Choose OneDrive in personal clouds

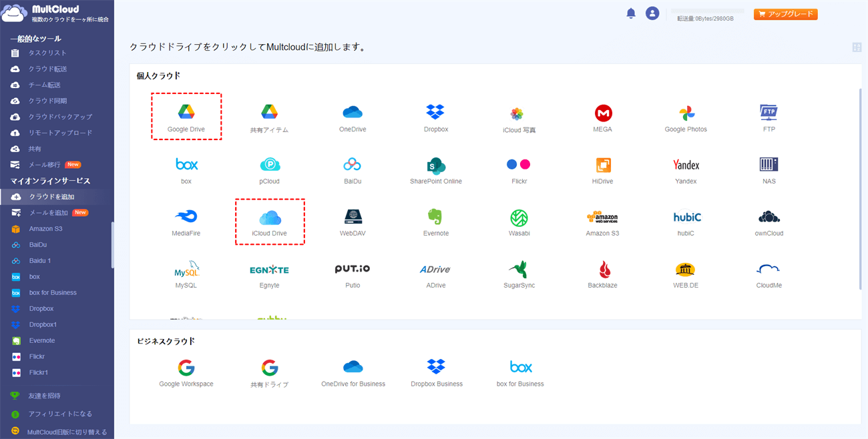353,117
